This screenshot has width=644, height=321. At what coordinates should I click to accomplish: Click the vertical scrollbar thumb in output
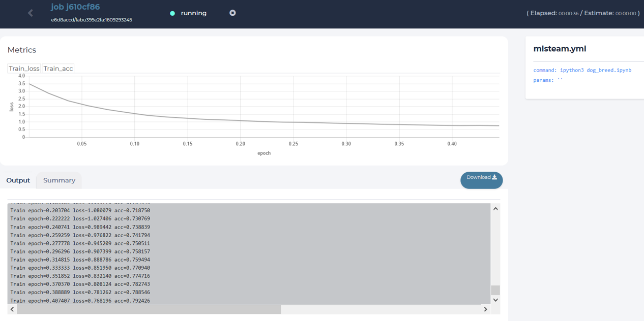click(x=495, y=290)
